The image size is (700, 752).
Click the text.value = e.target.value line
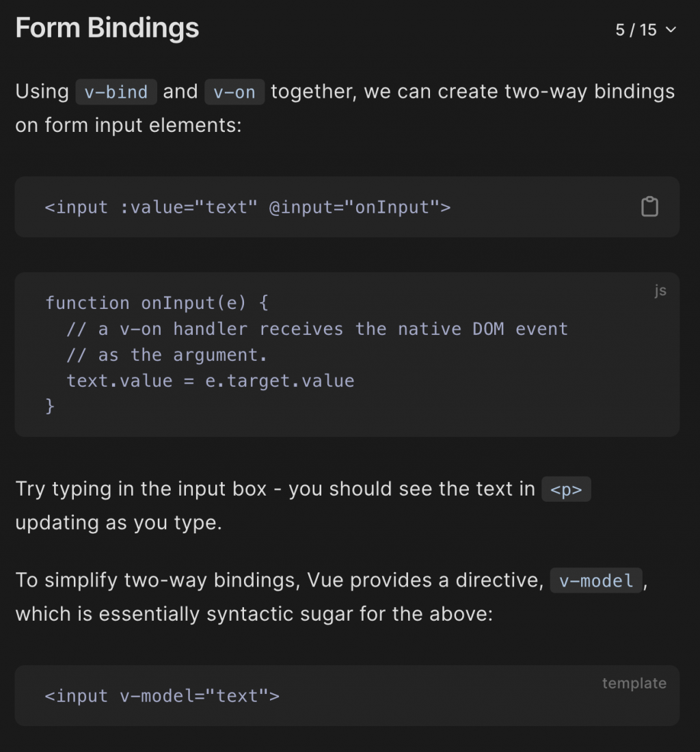tap(211, 381)
